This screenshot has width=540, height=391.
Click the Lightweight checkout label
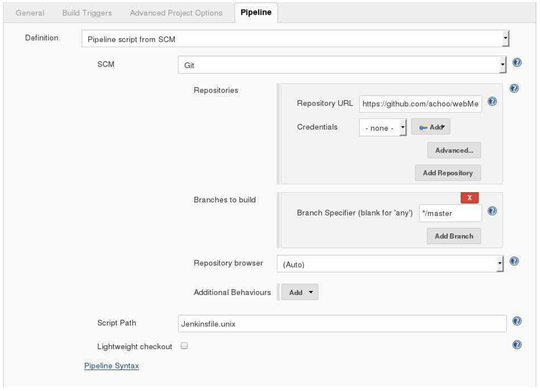[x=134, y=347]
